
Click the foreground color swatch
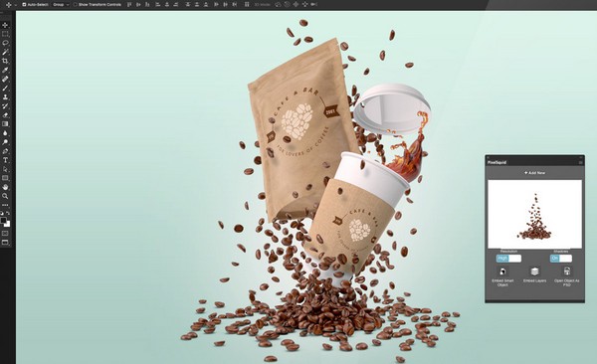coord(3,221)
